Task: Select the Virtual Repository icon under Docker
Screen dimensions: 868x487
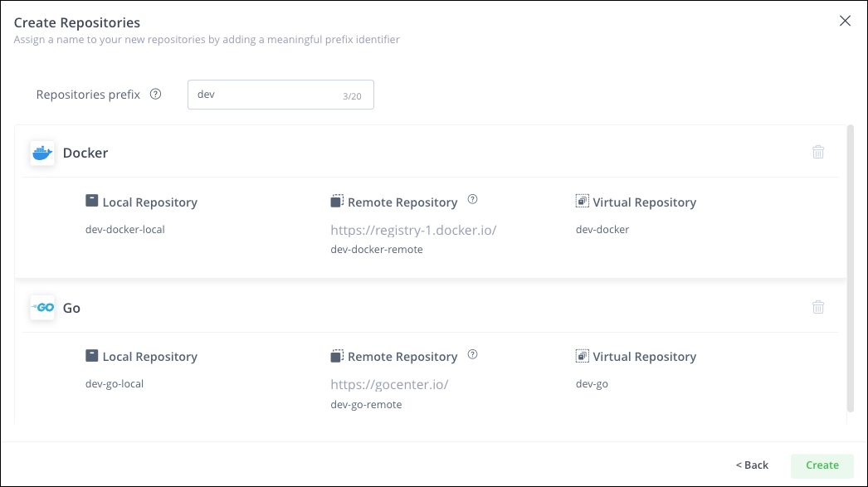Action: click(x=582, y=202)
